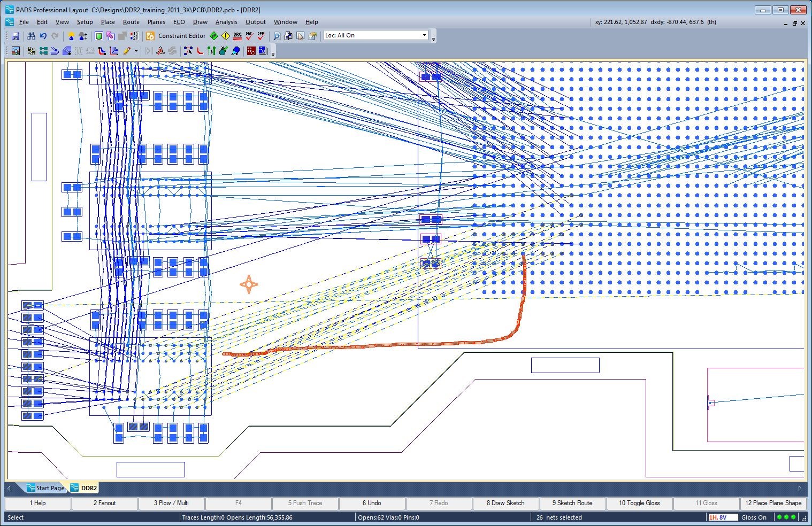Expand the top toolbar overflow options
The image size is (812, 526).
coord(433,38)
